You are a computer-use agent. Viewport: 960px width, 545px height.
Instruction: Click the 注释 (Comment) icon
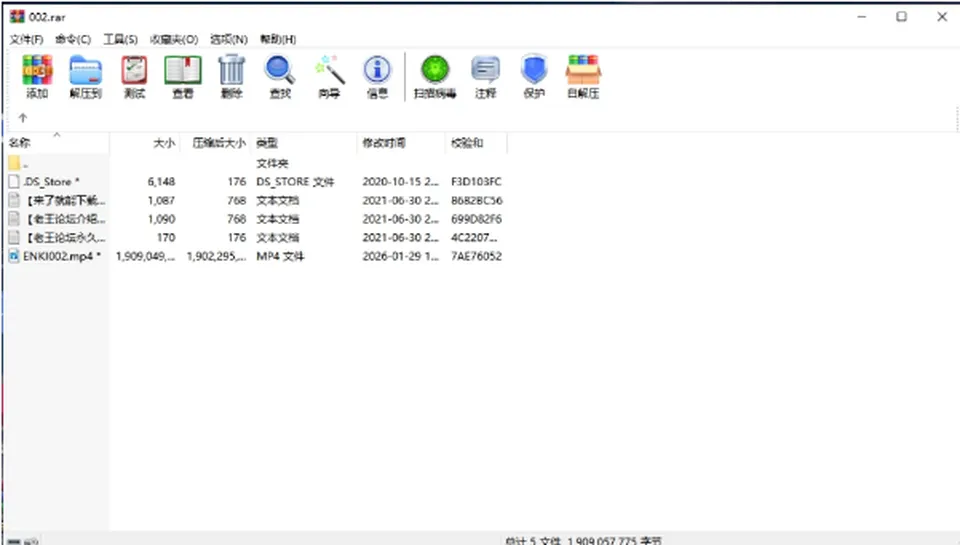pos(486,70)
